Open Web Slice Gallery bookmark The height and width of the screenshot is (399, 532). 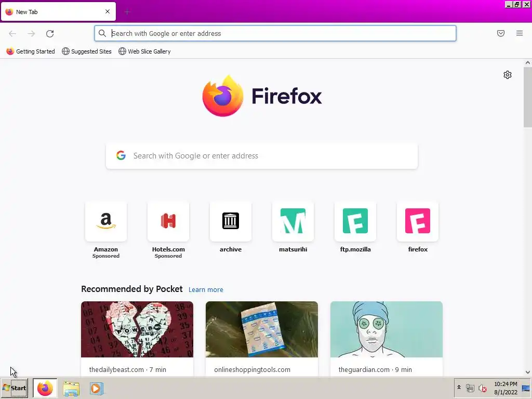144,51
